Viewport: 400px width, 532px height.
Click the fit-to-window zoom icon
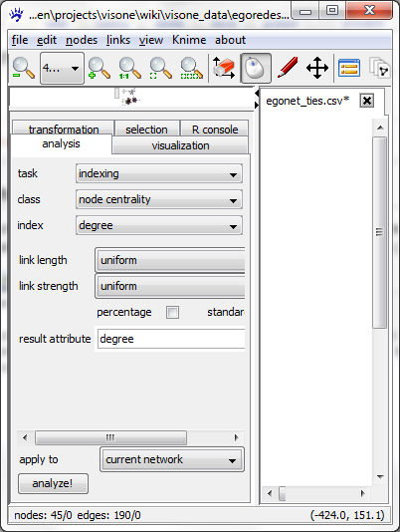point(160,68)
